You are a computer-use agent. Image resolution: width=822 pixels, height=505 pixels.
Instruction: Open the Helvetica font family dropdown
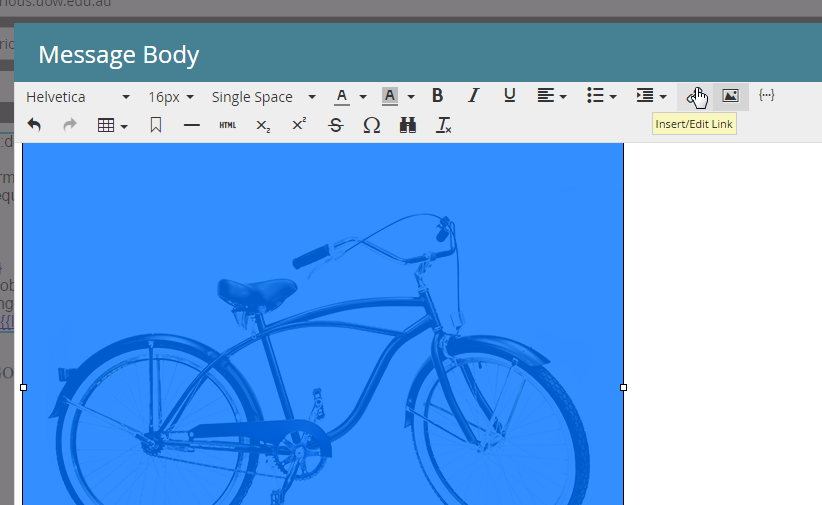point(78,97)
